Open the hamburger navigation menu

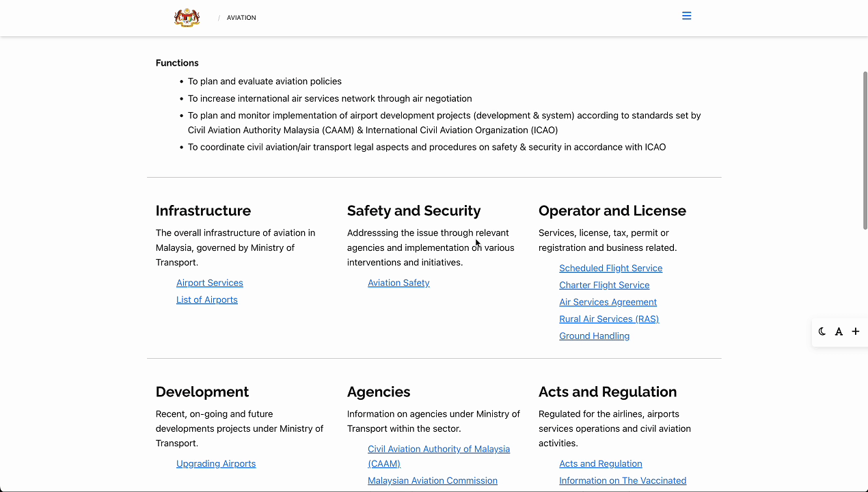coord(686,16)
